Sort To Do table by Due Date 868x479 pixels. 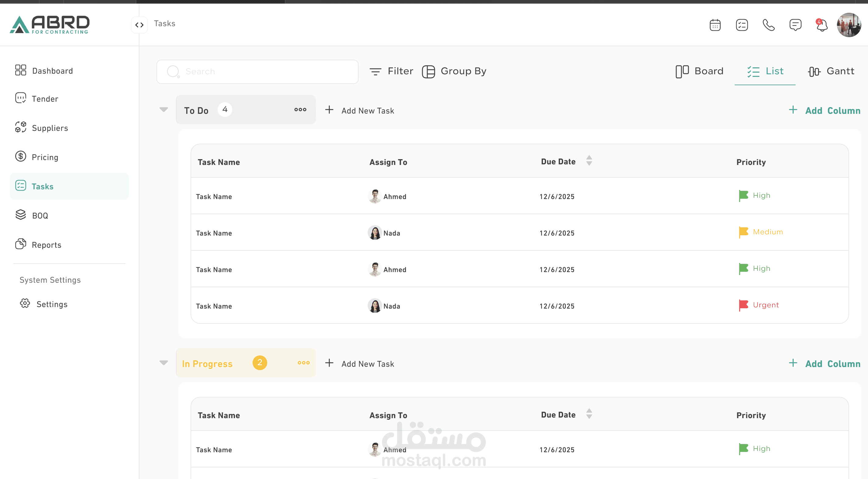[589, 161]
